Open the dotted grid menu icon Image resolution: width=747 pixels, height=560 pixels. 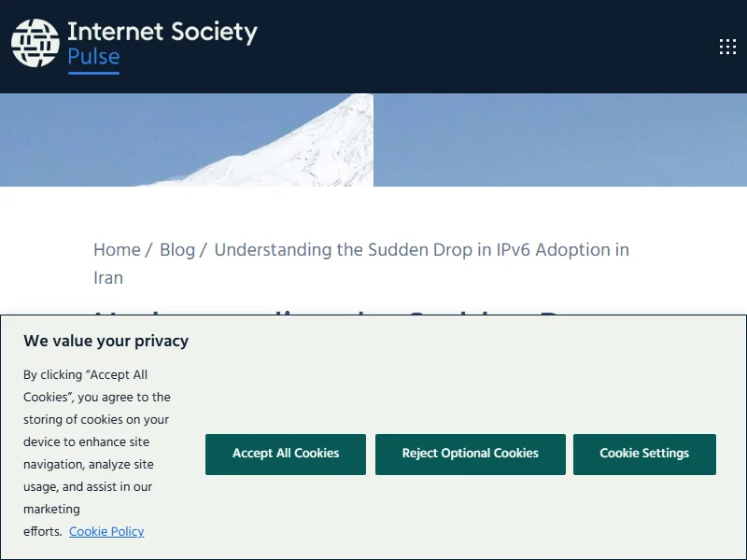pos(727,47)
